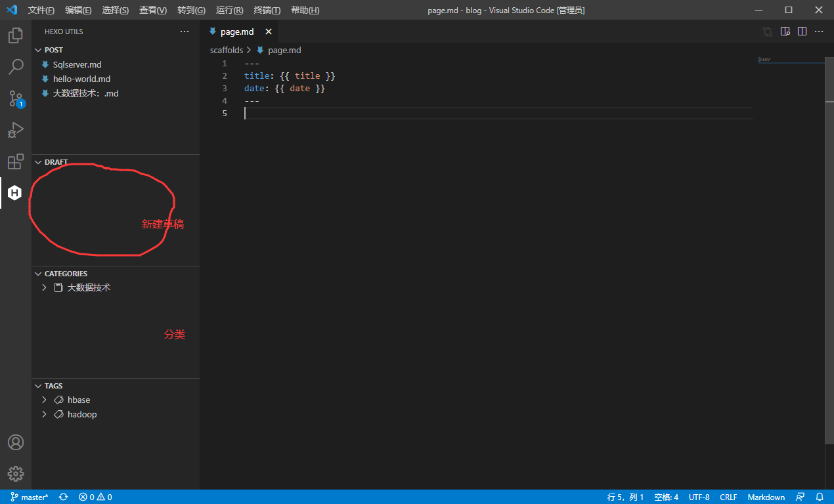Change encoding via UTF-8
Image resolution: width=834 pixels, height=504 pixels.
pyautogui.click(x=699, y=497)
